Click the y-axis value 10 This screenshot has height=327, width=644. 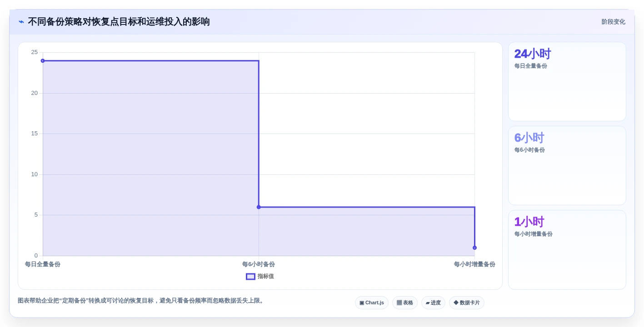(x=35, y=174)
